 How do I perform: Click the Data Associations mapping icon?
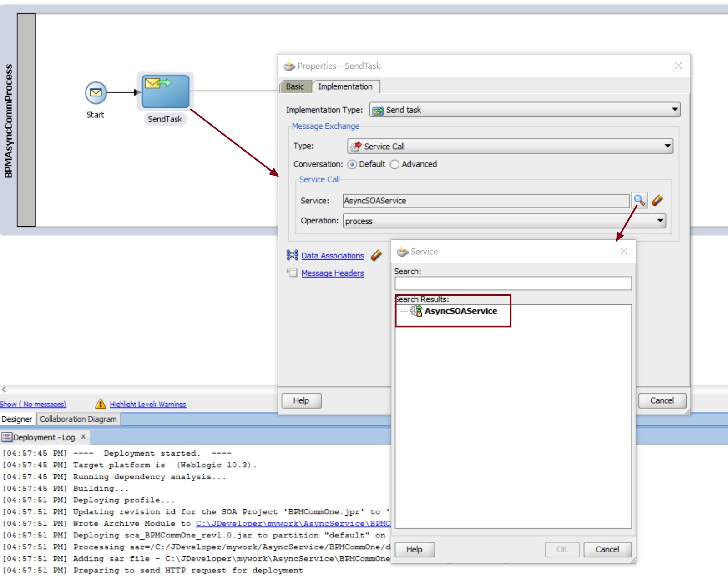click(292, 255)
